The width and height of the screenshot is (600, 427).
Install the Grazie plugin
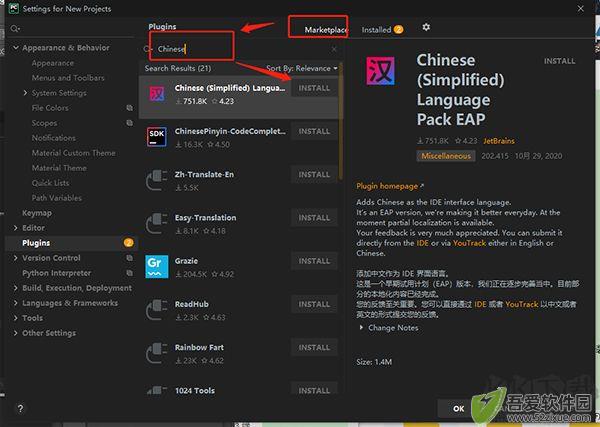pos(314,261)
